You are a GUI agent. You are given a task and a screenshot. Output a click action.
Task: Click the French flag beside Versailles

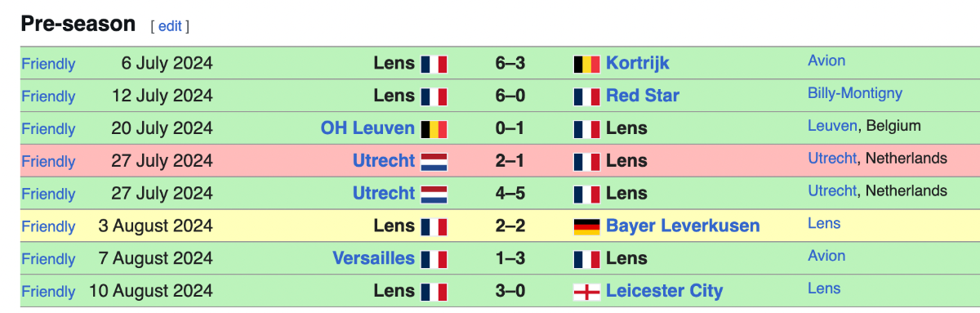(x=434, y=259)
